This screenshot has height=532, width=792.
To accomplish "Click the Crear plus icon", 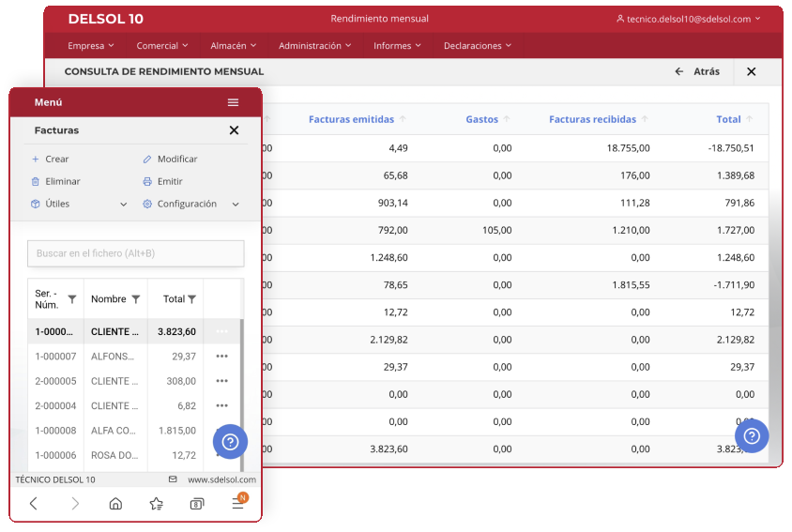I will [x=36, y=160].
